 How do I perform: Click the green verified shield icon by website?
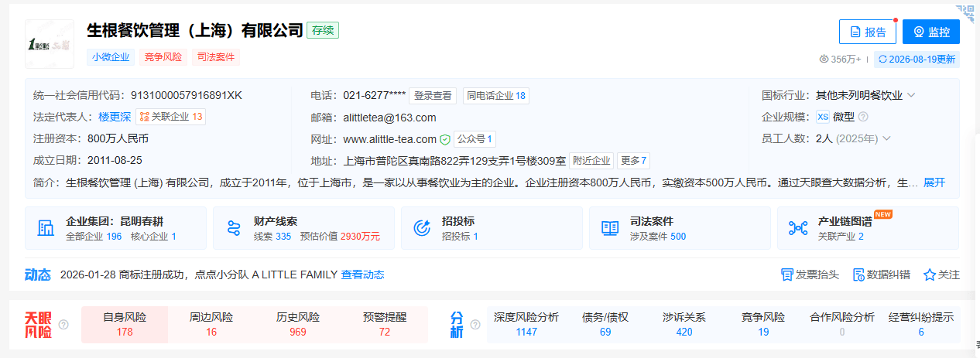tap(445, 139)
